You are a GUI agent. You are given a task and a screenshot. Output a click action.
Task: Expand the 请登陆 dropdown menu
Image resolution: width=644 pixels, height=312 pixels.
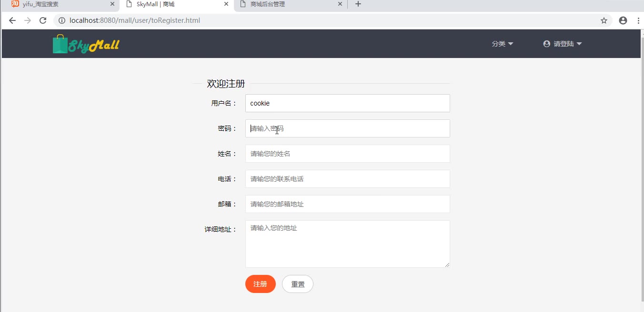(563, 44)
